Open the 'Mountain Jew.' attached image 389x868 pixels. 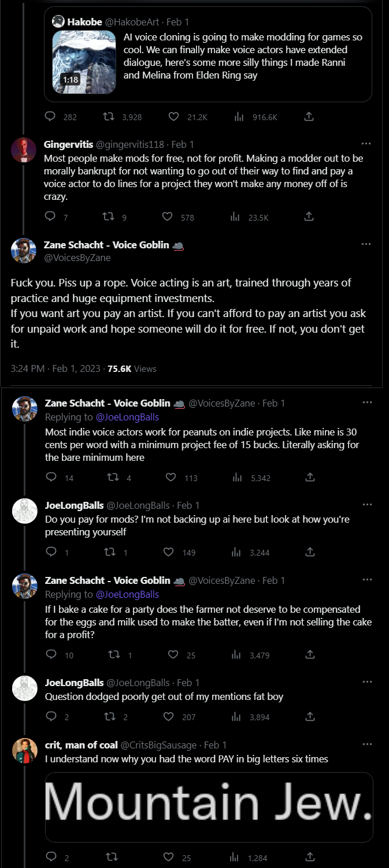point(209,807)
